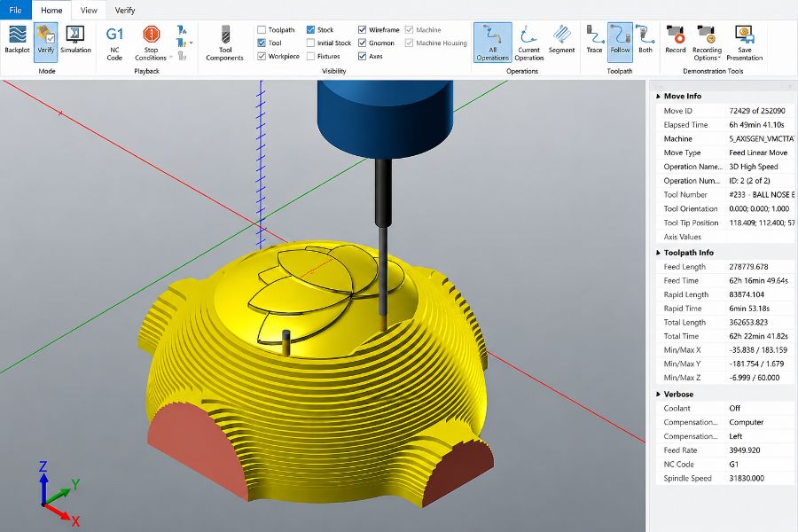Image resolution: width=798 pixels, height=532 pixels.
Task: Select Coolant value Off
Action: tap(734, 408)
